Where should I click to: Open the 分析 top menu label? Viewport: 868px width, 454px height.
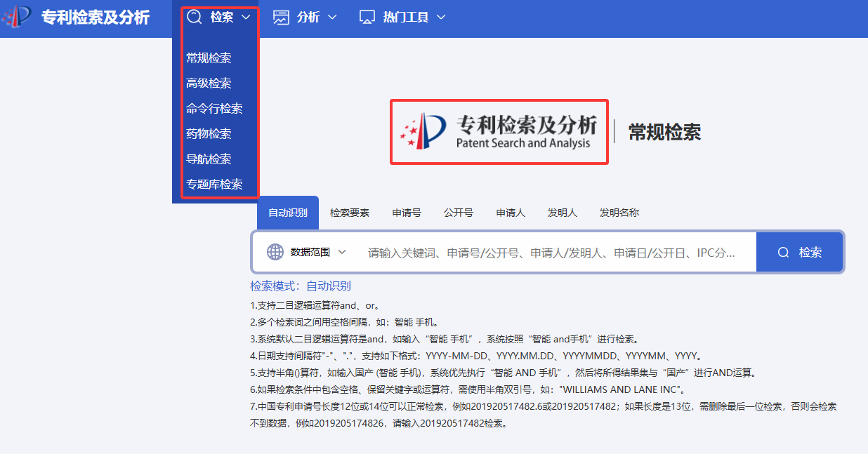[308, 18]
